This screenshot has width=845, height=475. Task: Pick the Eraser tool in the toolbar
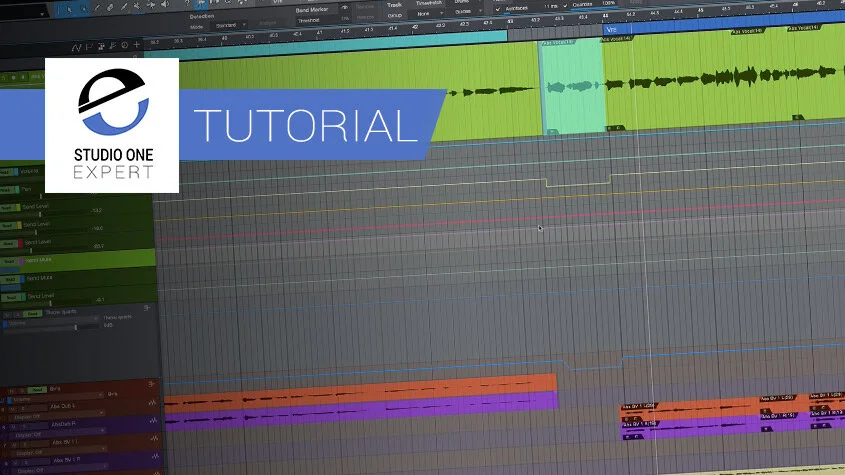pos(110,7)
